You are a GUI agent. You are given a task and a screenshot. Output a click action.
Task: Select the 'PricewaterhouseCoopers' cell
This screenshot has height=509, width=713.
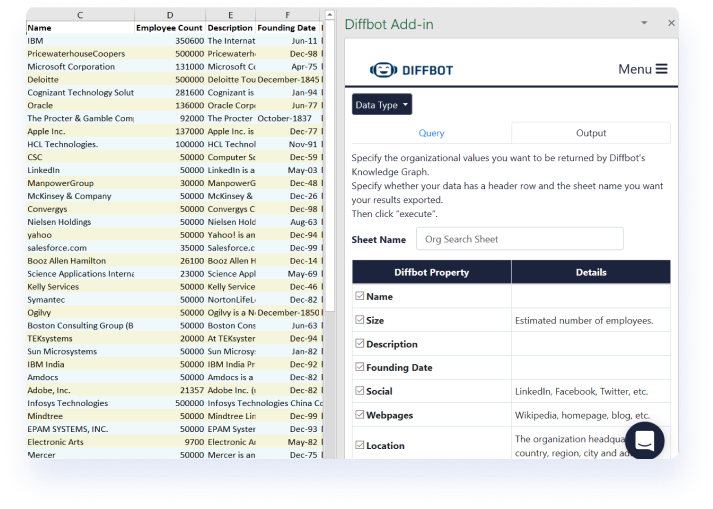80,54
